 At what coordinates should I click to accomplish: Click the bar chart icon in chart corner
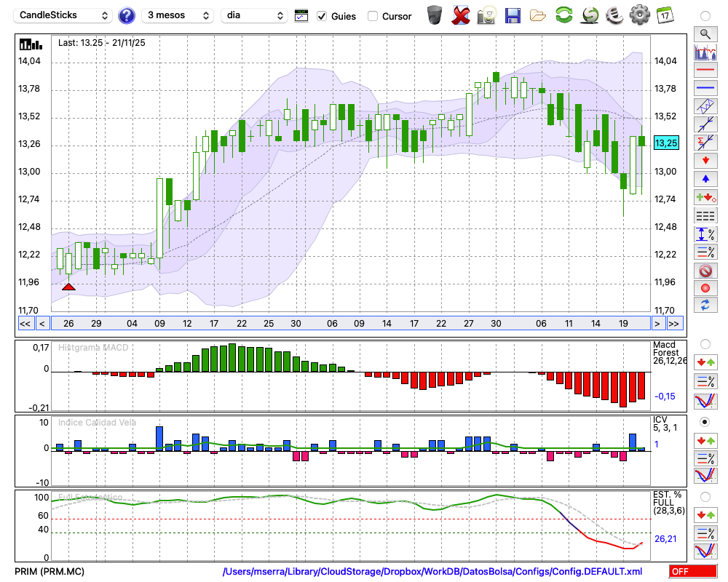point(31,44)
